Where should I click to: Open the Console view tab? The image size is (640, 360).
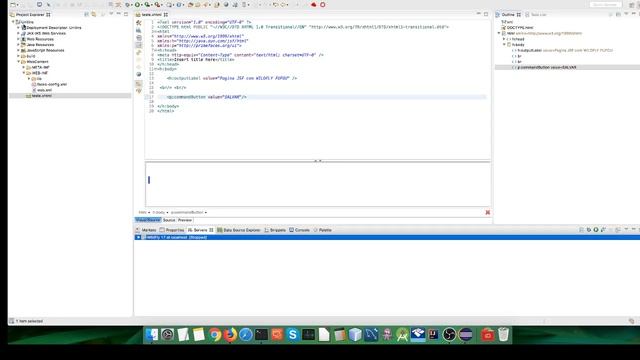[x=300, y=230]
